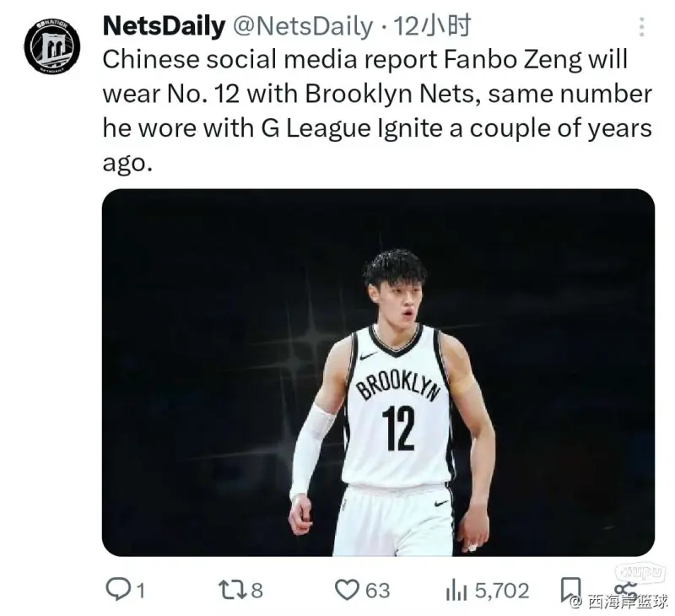Like the tweet with the heart icon
Image resolution: width=675 pixels, height=616 pixels.
347,589
